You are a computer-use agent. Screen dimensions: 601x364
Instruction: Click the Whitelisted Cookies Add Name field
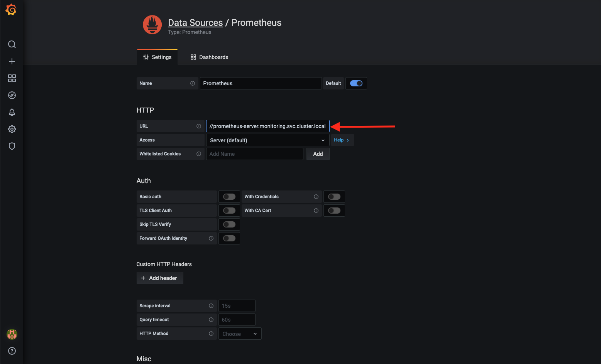click(254, 154)
